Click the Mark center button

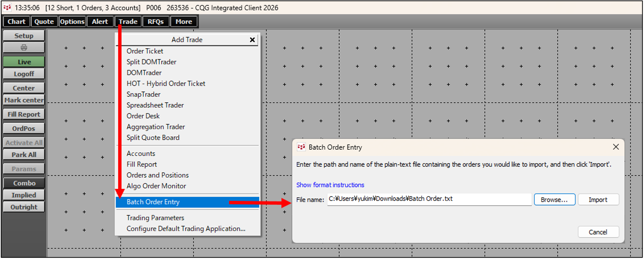point(24,100)
